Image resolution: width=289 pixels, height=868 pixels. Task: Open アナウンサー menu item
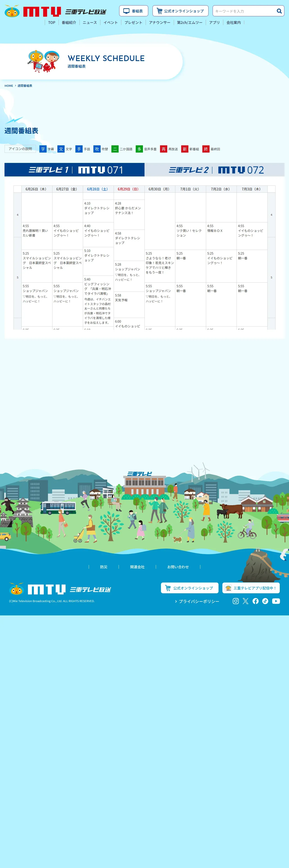pos(160,23)
